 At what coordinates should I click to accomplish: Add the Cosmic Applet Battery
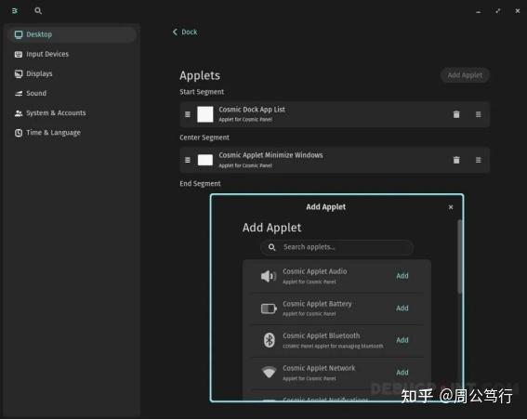pos(402,308)
